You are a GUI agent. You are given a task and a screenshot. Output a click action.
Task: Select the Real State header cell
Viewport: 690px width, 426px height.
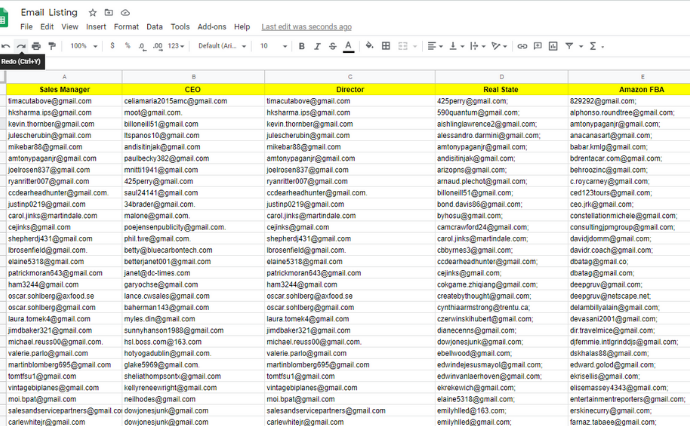tap(502, 89)
